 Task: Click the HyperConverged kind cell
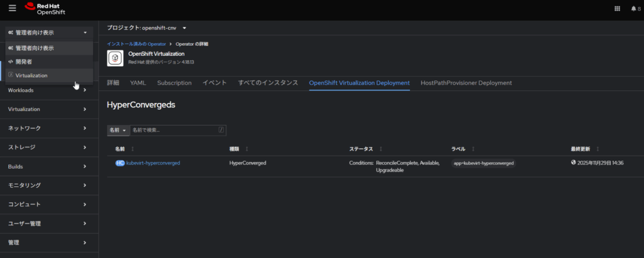pos(248,163)
